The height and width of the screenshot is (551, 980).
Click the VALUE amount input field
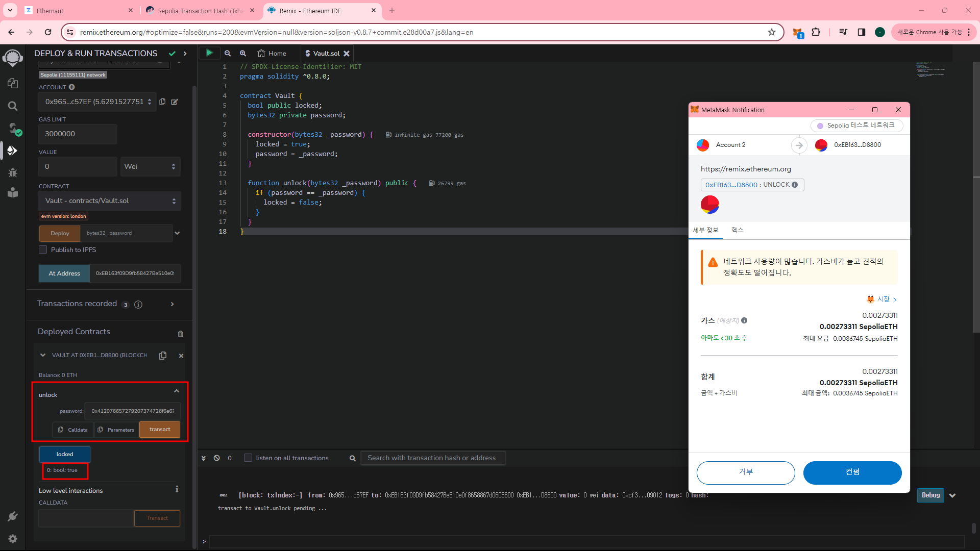tap(78, 166)
